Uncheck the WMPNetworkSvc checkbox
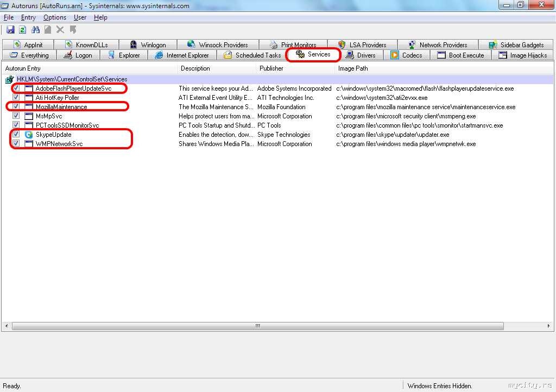The height and width of the screenshot is (392, 556). coord(16,143)
